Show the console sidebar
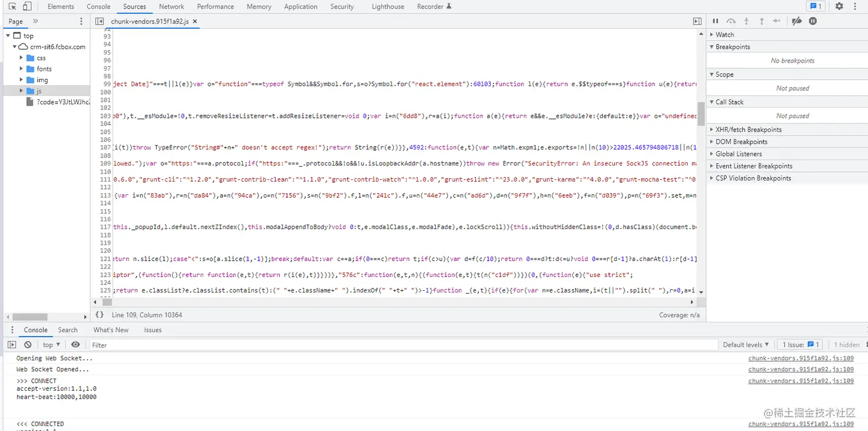Viewport: 868px width, 431px height. pos(11,345)
